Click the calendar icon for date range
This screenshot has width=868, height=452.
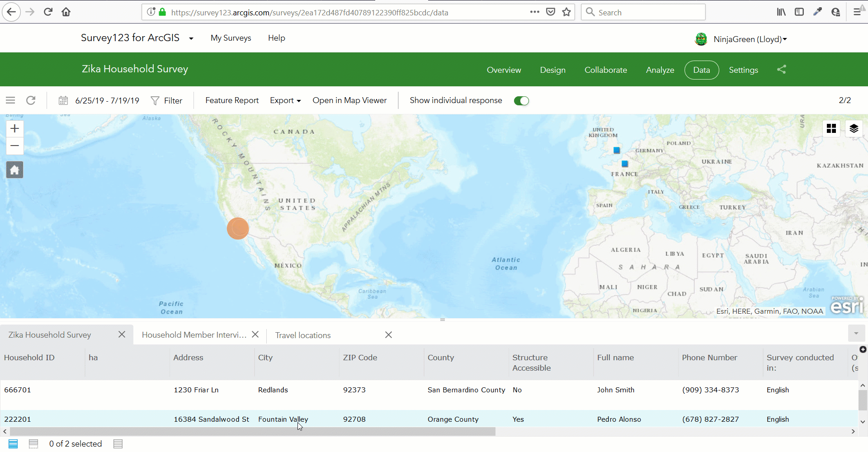63,100
